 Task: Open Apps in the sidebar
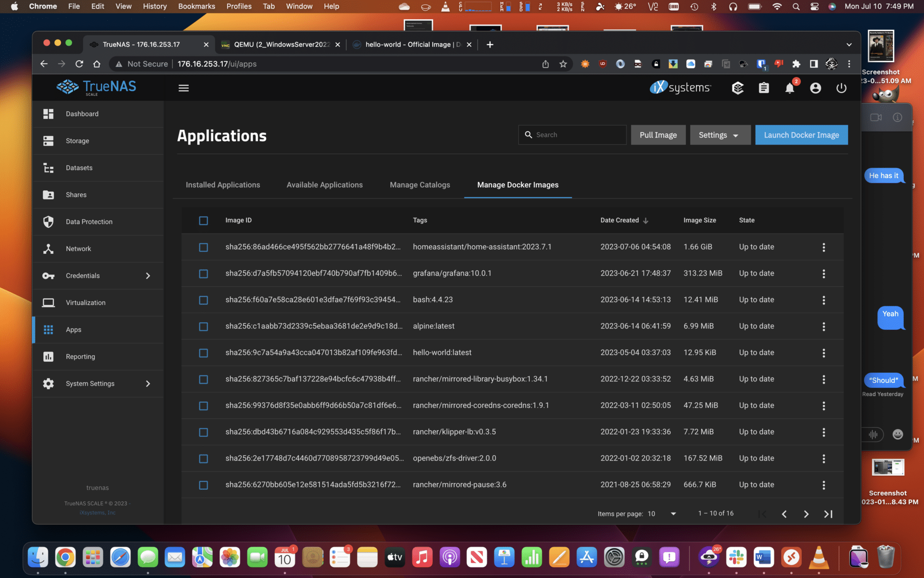pos(98,329)
